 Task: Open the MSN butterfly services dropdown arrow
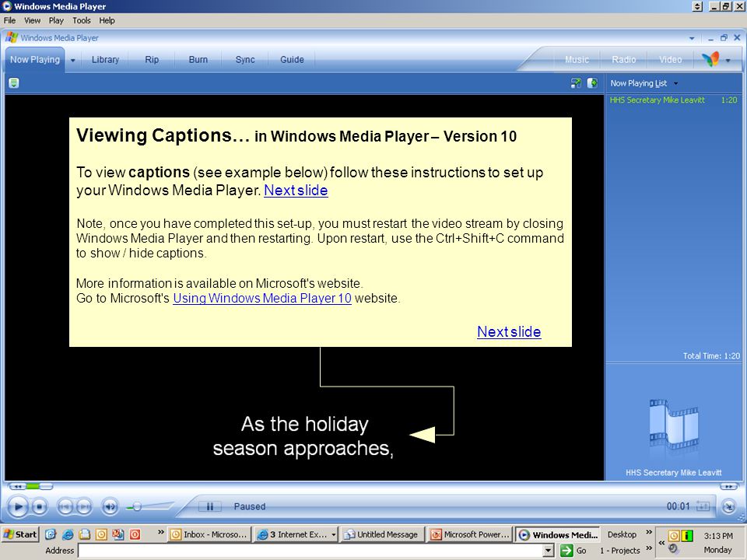coord(728,61)
